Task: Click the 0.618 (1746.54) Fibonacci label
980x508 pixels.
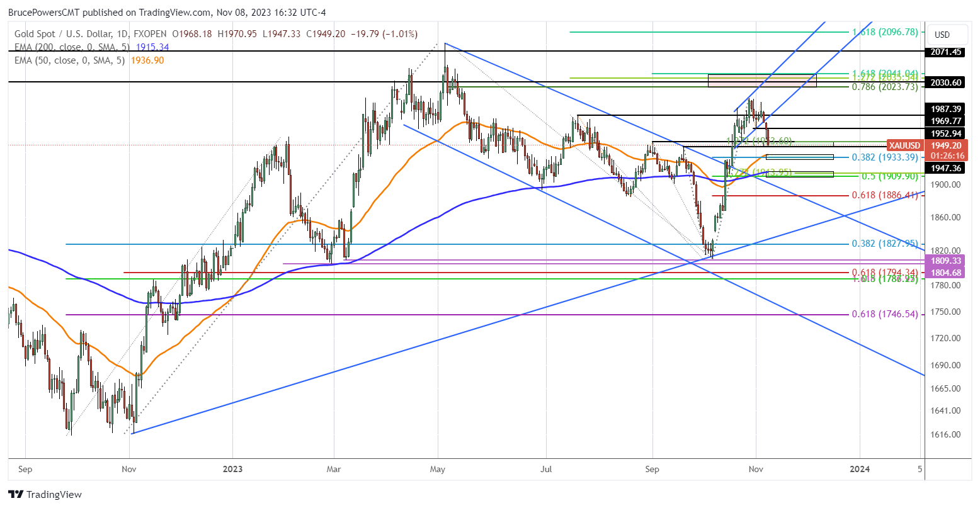Action: point(885,314)
